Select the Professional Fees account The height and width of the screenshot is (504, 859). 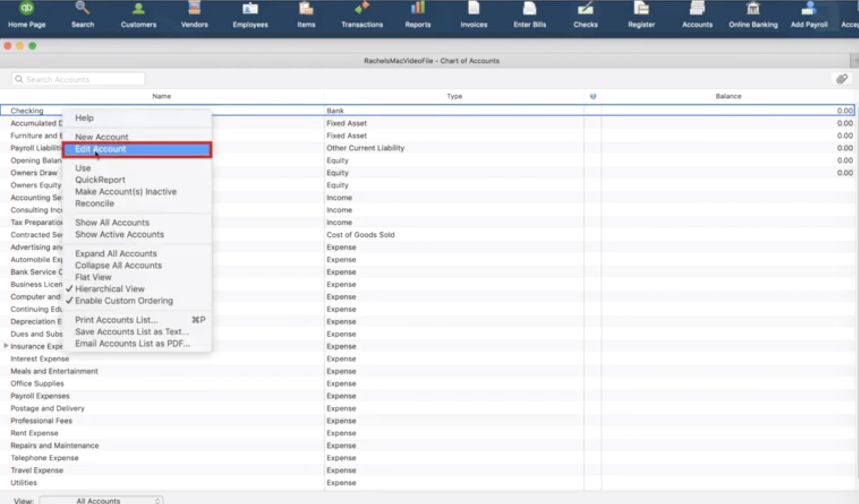41,421
